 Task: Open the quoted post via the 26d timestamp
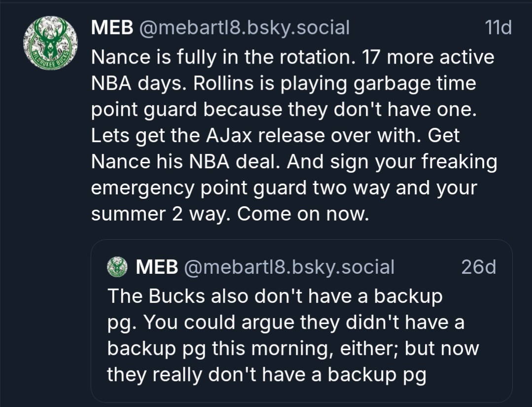coord(478,267)
